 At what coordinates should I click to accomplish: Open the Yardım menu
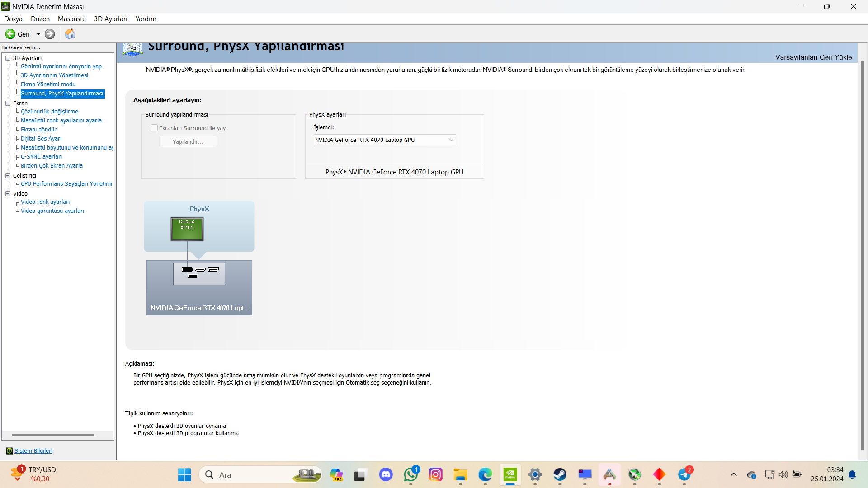pyautogui.click(x=146, y=19)
